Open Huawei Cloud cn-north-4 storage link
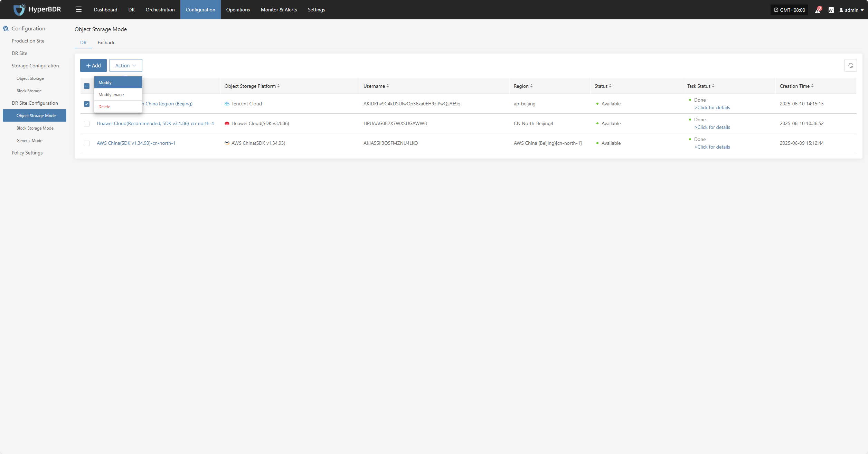 point(155,123)
